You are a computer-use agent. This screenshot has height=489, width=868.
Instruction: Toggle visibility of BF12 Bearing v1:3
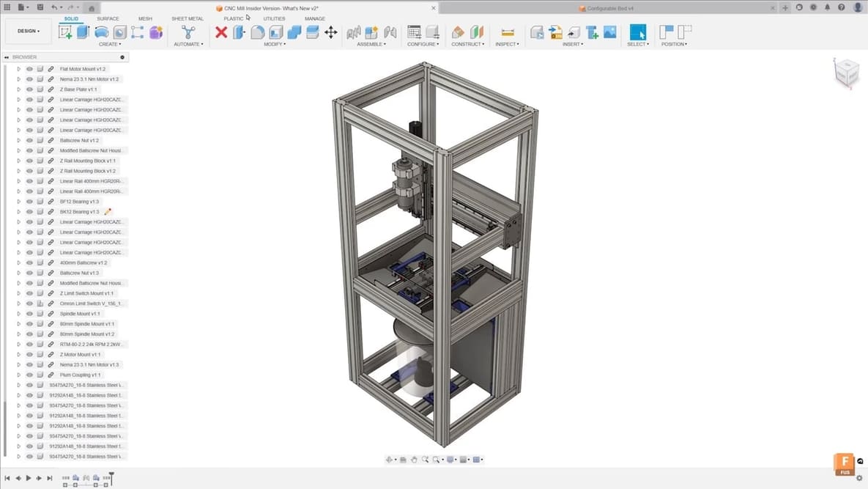pos(29,202)
